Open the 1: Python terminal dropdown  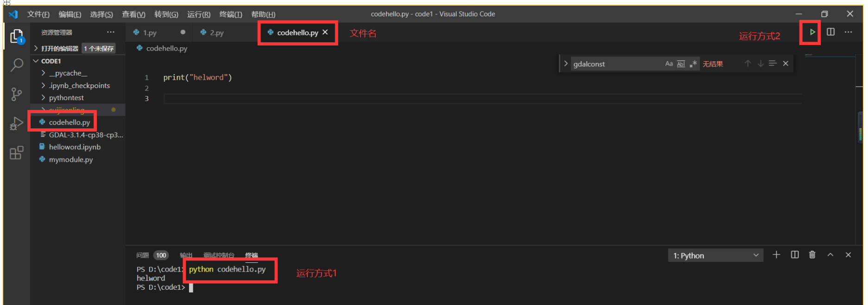[x=716, y=255]
